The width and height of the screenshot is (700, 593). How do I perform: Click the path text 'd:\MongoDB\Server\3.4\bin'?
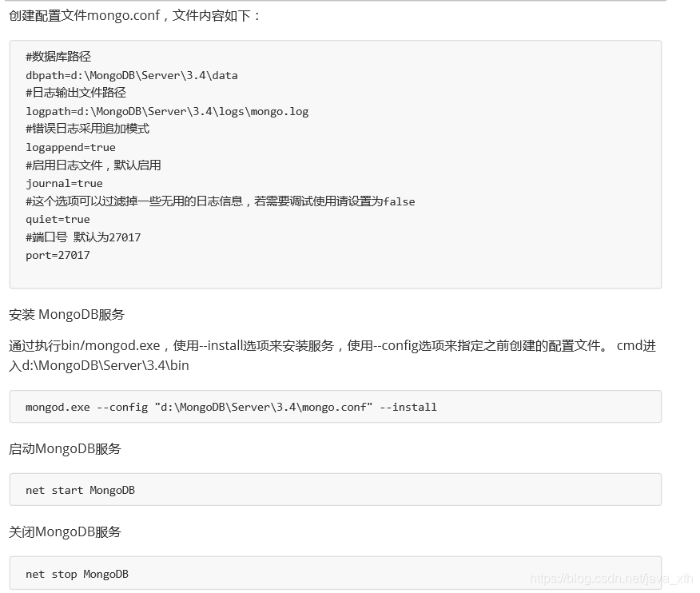105,366
